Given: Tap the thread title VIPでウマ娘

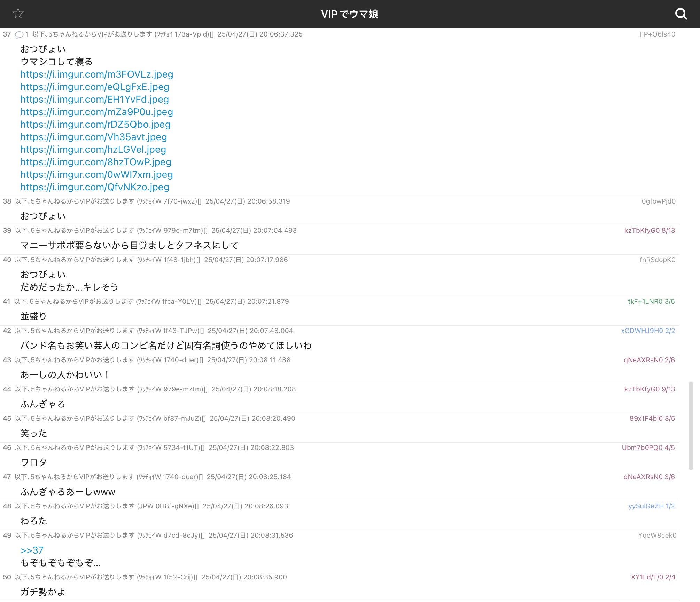Looking at the screenshot, I should (x=350, y=14).
